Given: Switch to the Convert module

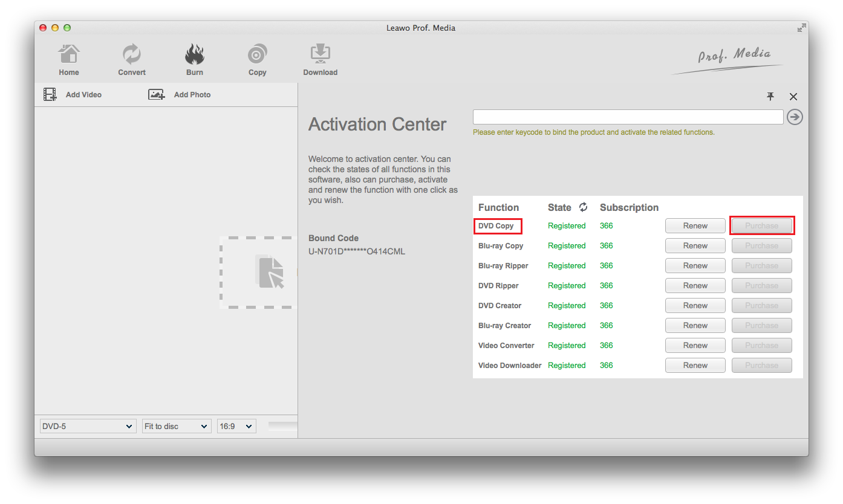Looking at the screenshot, I should pos(132,55).
